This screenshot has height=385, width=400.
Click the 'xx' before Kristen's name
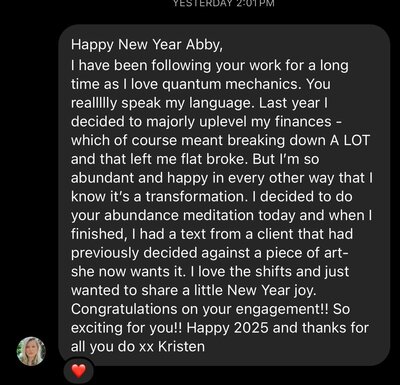pos(146,347)
